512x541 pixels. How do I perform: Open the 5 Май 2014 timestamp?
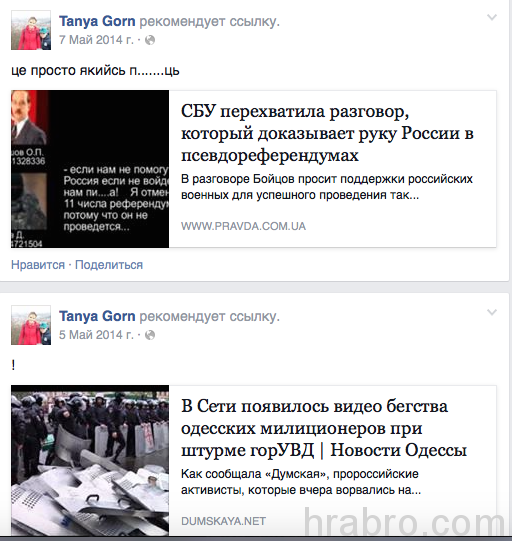point(96,335)
